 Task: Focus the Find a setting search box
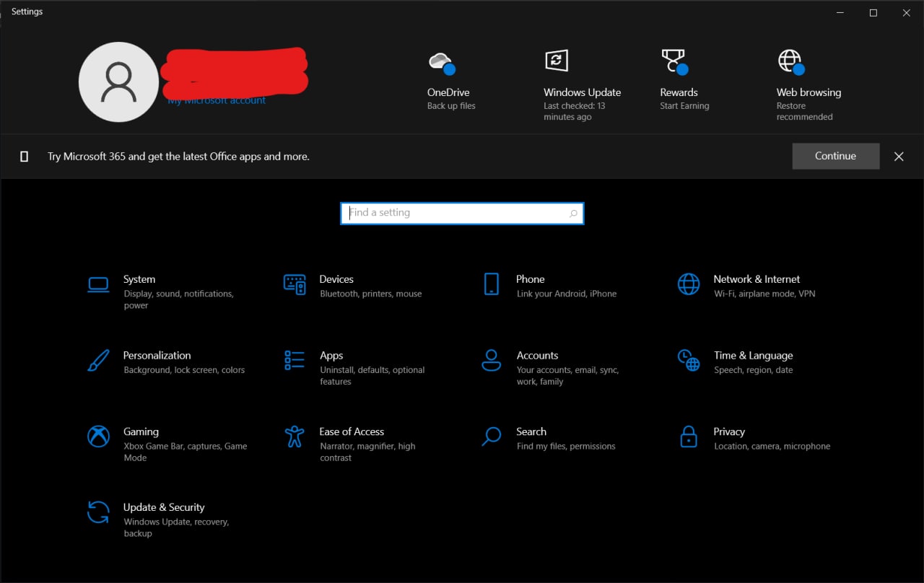[462, 213]
